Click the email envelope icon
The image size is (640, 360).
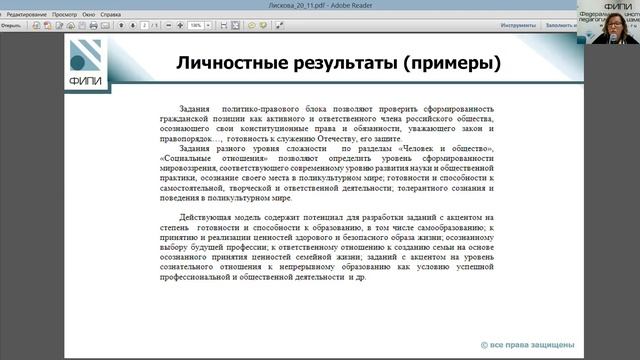105,25
